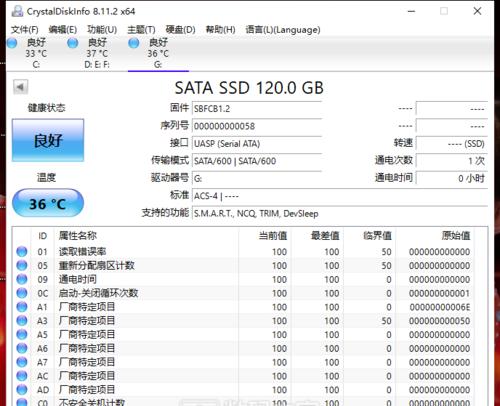
Task: Click the status icon of row 05
Action: (22, 265)
